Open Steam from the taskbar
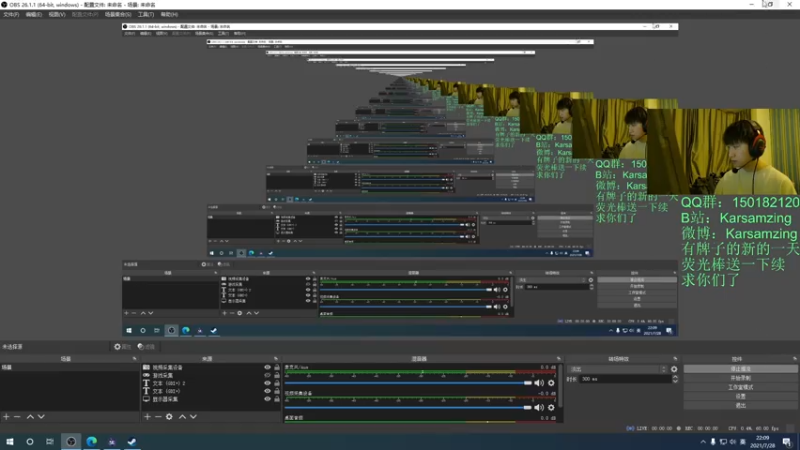The width and height of the screenshot is (800, 450). [132, 441]
